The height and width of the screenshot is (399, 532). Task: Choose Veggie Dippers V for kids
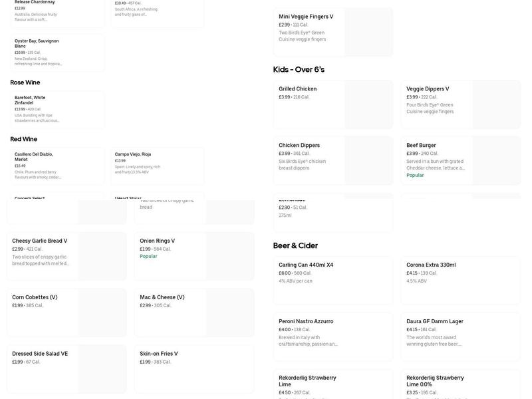[x=461, y=104]
